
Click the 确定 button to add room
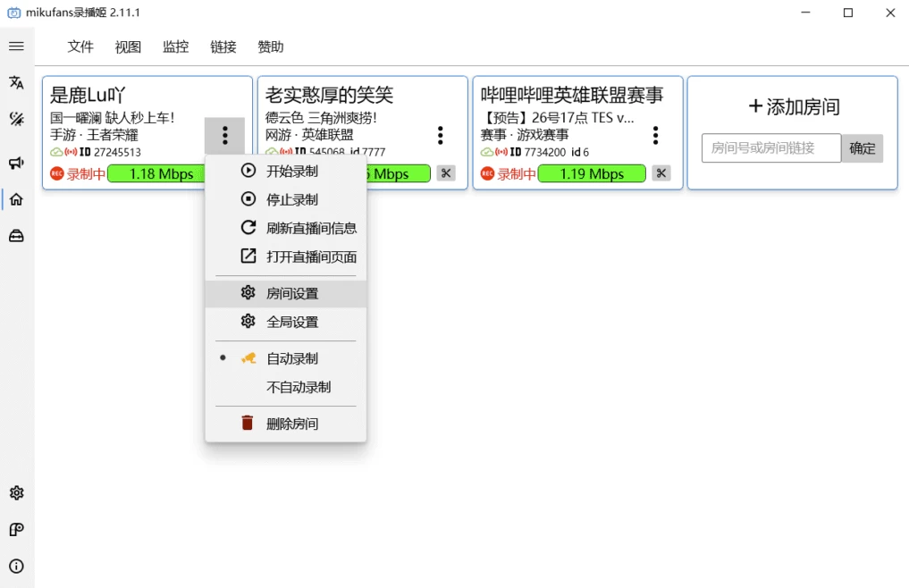pyautogui.click(x=862, y=148)
